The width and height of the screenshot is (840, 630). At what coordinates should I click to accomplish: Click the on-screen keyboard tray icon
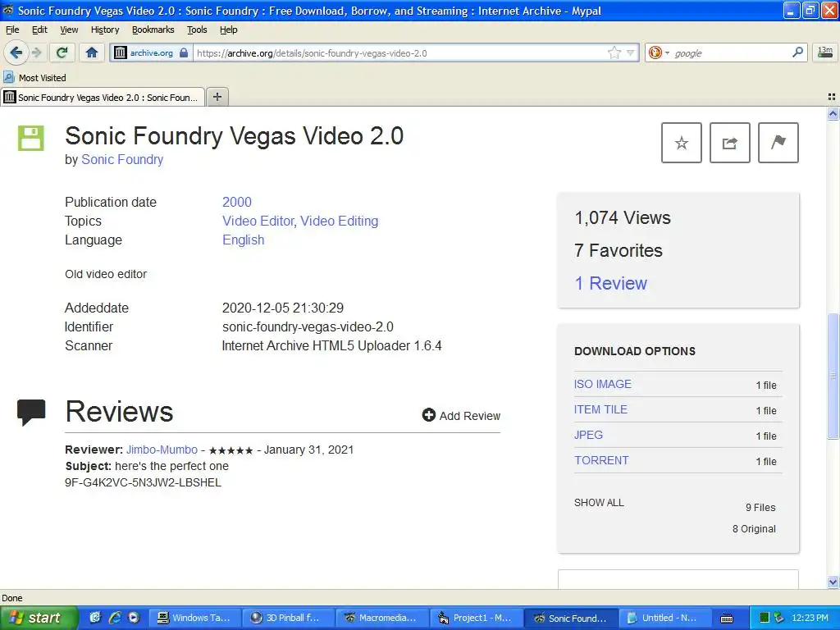(x=727, y=619)
